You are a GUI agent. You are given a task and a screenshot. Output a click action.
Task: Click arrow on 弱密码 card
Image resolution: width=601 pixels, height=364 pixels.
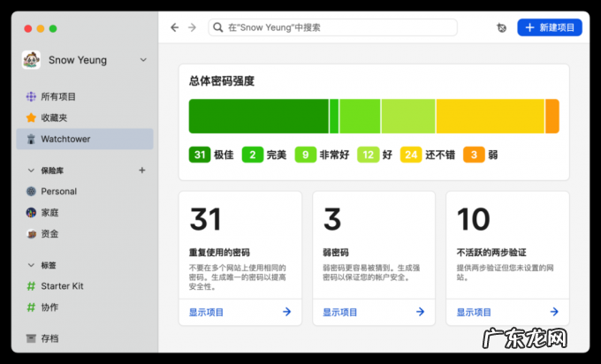coord(421,312)
